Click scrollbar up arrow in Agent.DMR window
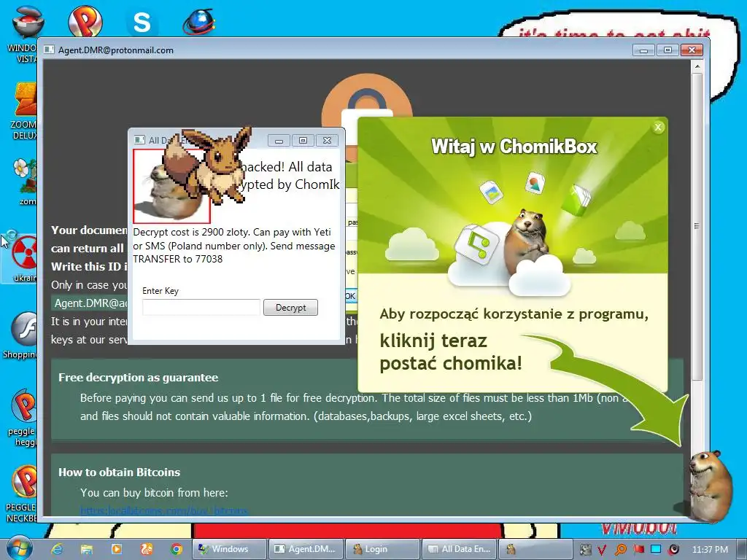 [697, 66]
